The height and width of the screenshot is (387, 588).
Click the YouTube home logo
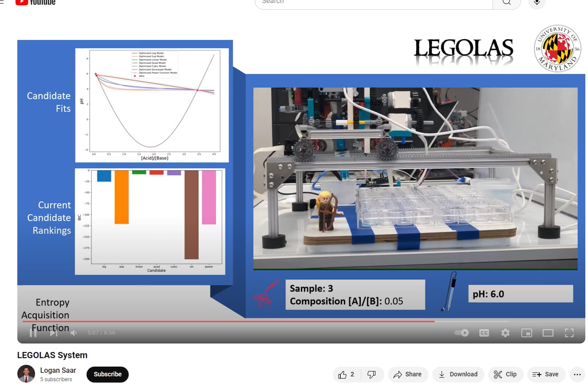click(x=36, y=2)
